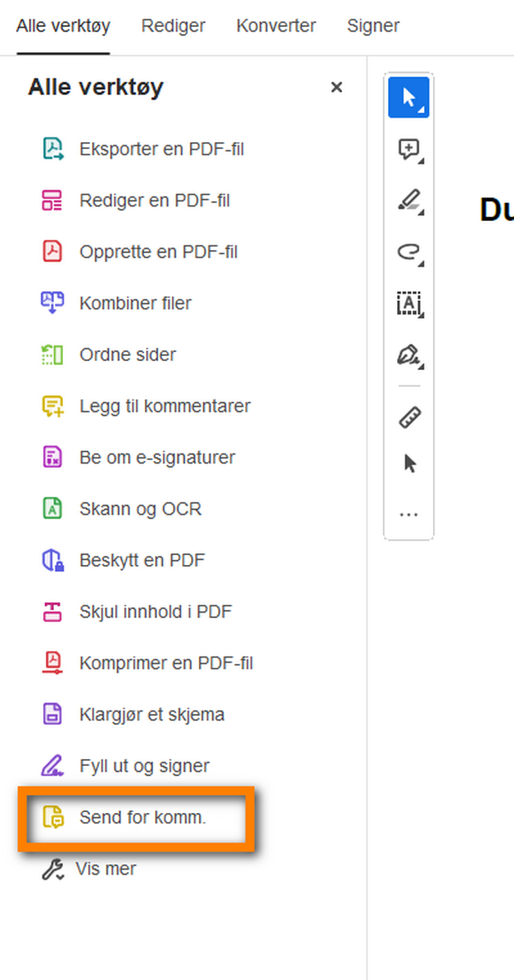Select the ruler measure tool
The image size is (514, 980).
[x=409, y=418]
